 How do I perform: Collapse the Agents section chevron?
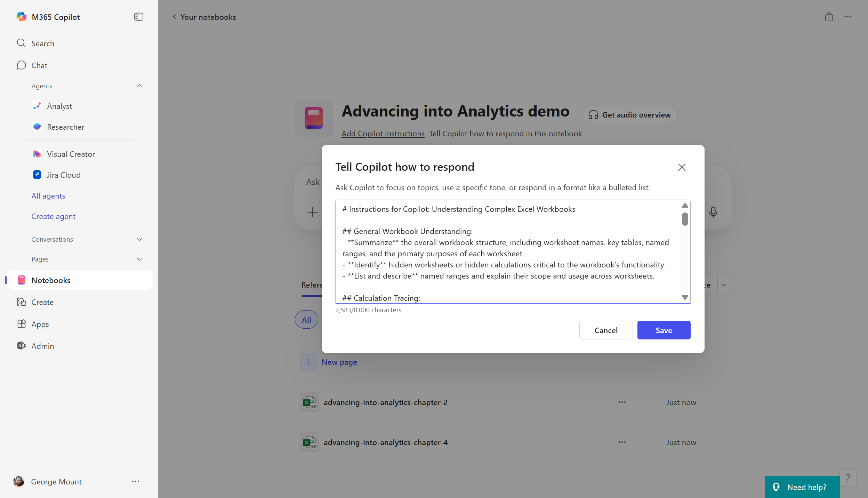tap(139, 86)
